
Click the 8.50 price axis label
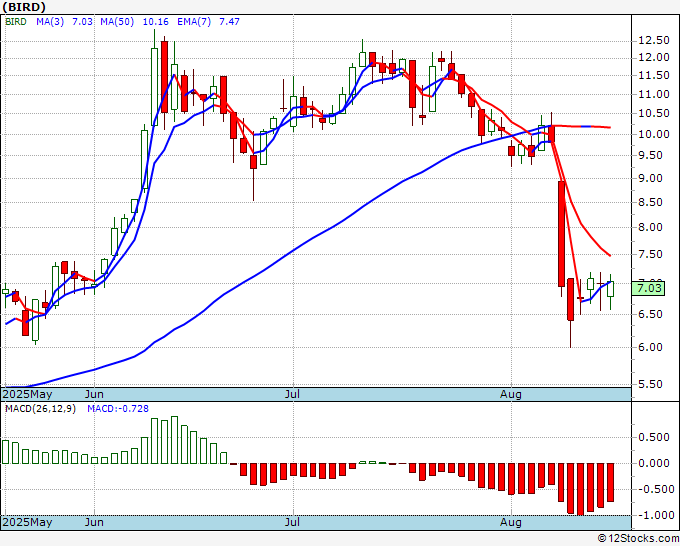coord(650,202)
